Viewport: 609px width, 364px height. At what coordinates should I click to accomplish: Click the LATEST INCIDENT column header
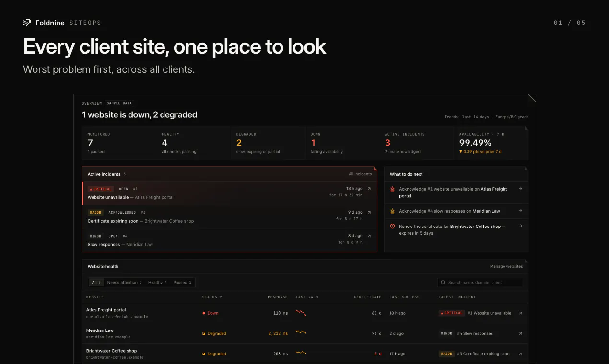[x=457, y=297]
